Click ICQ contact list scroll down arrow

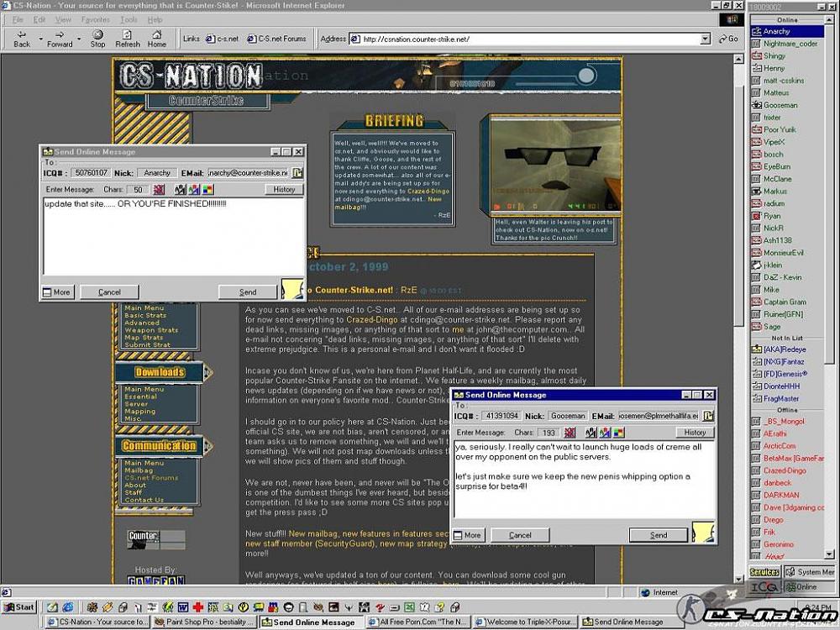pyautogui.click(x=830, y=554)
